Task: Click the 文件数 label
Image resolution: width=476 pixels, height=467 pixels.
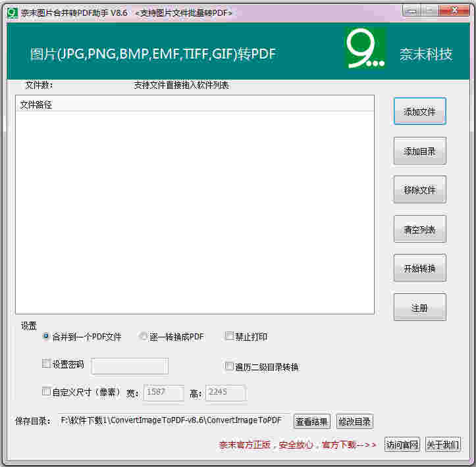Action: coord(39,86)
